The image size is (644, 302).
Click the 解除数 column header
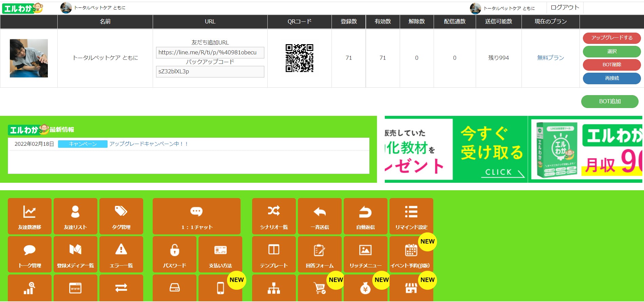[x=417, y=21]
